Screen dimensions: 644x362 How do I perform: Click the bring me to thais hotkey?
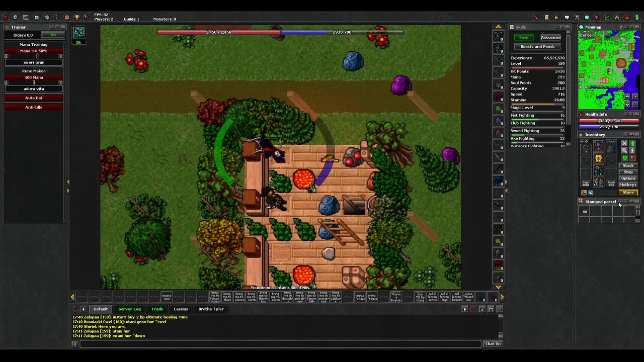227,297
